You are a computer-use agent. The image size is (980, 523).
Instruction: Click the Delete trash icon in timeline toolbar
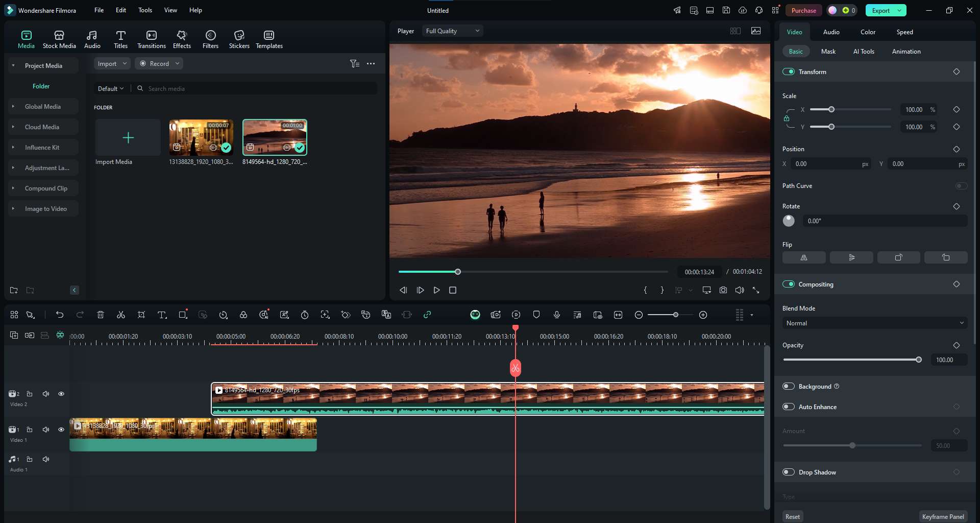[101, 315]
